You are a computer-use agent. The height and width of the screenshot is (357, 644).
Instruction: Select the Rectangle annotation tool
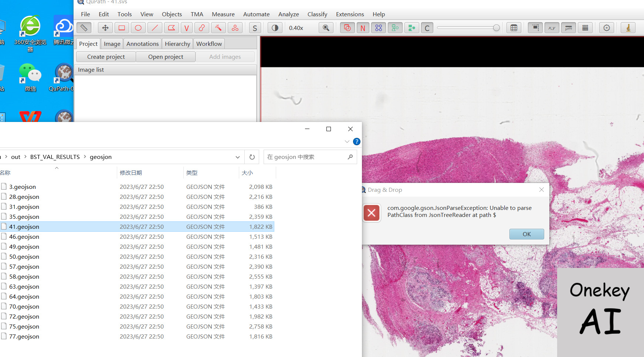(x=122, y=28)
